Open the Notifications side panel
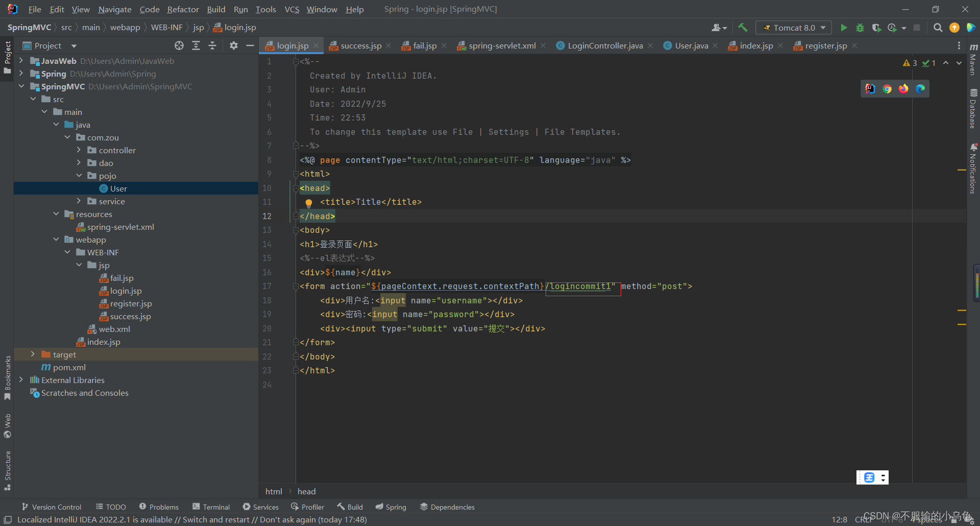The image size is (980, 526). pos(973,169)
